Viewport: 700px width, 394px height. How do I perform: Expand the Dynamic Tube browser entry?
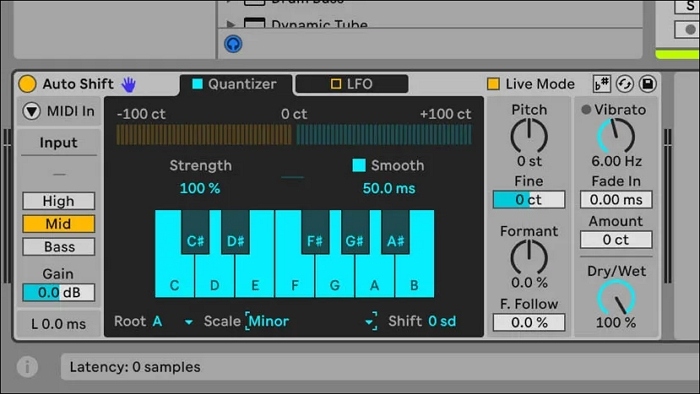point(230,24)
